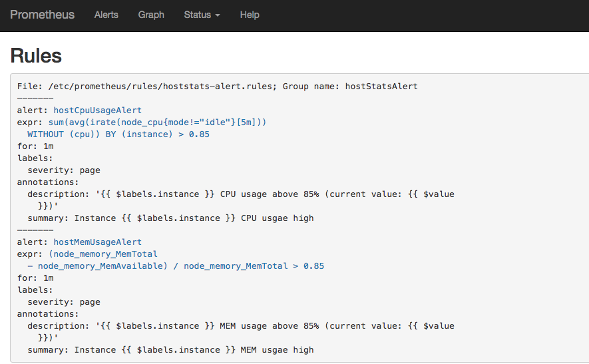Image resolution: width=589 pixels, height=364 pixels.
Task: Click the node_memory_MemAvailable expression line
Action: [x=176, y=266]
